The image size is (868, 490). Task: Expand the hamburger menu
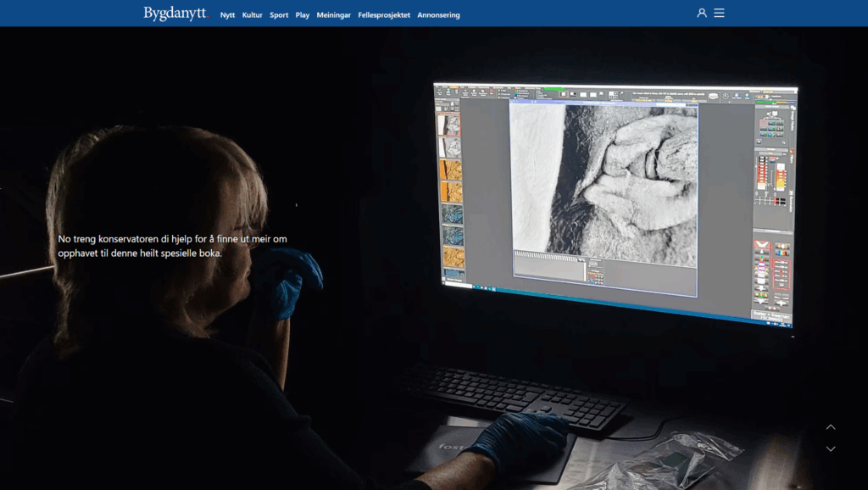click(719, 13)
